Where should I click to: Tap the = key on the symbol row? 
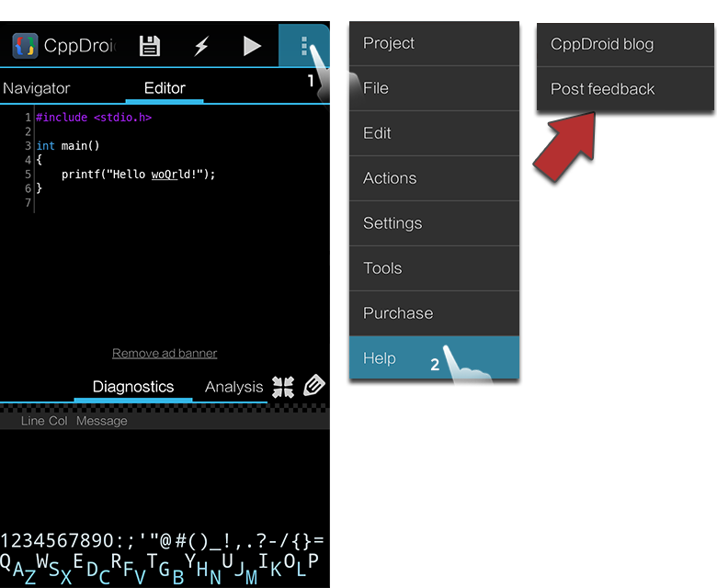coord(319,541)
